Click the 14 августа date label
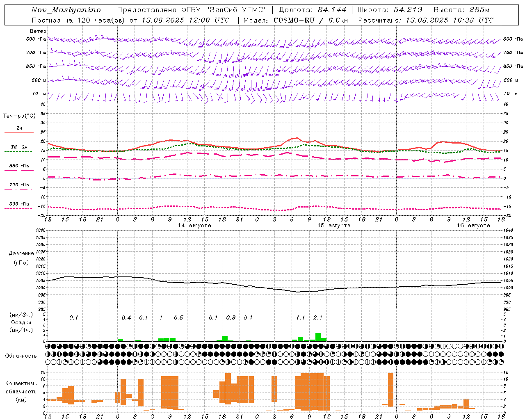This screenshot has height=420, width=525. [194, 226]
